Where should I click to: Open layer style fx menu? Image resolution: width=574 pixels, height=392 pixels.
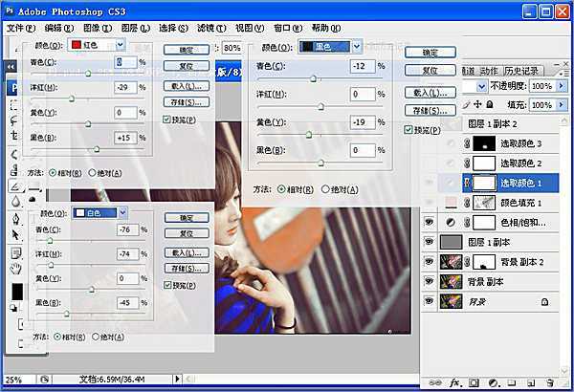pyautogui.click(x=454, y=382)
